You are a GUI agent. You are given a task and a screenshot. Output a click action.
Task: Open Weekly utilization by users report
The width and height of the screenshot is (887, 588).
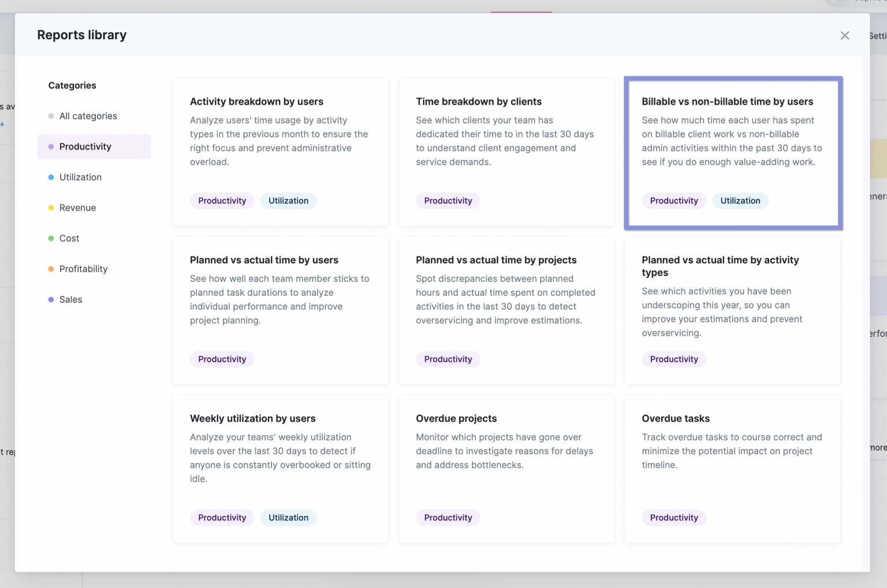(252, 418)
